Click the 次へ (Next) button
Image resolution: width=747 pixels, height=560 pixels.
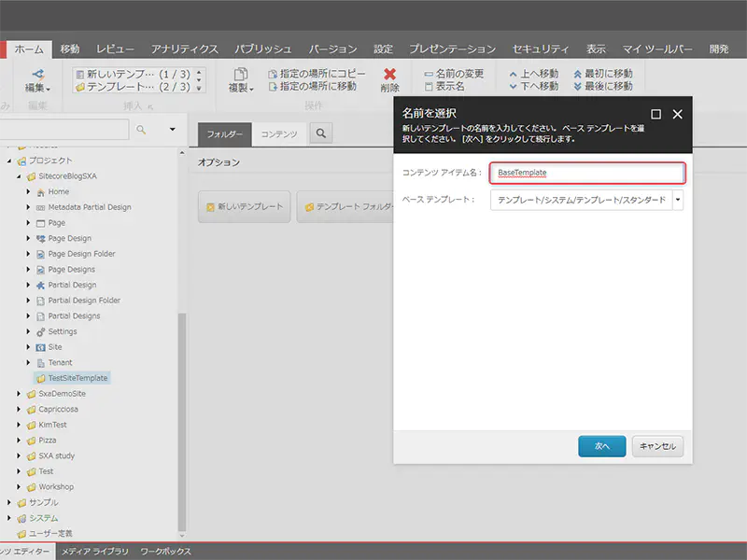tap(602, 446)
